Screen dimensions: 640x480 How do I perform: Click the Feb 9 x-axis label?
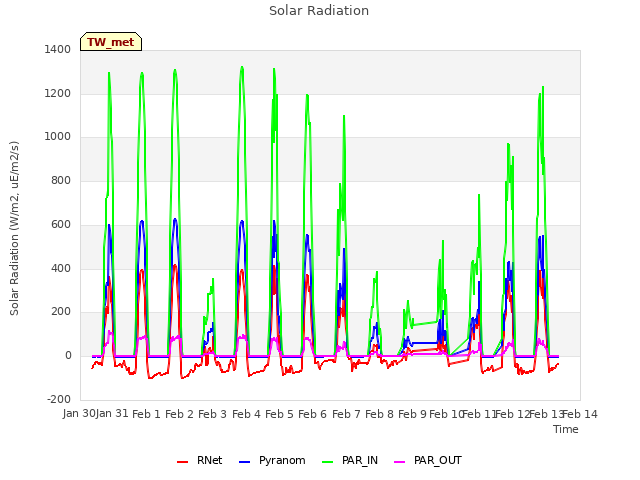click(x=412, y=414)
